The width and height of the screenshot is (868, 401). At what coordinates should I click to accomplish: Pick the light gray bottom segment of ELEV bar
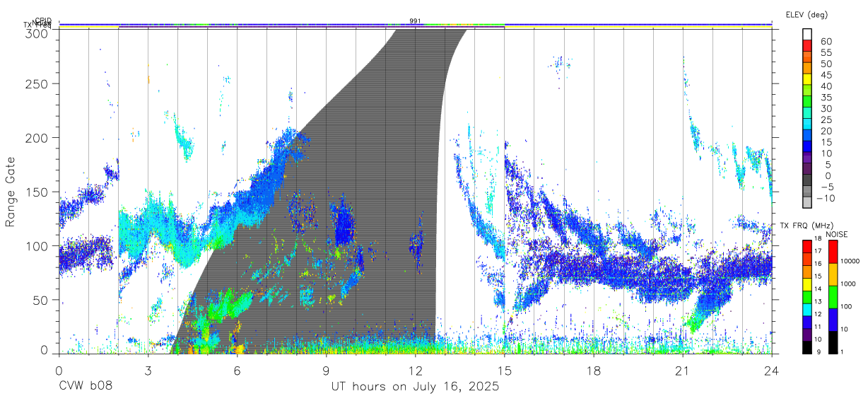(x=807, y=202)
